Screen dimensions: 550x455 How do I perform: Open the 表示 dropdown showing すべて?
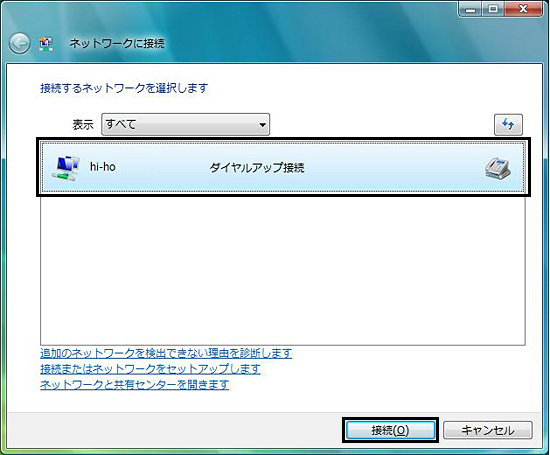pos(186,124)
